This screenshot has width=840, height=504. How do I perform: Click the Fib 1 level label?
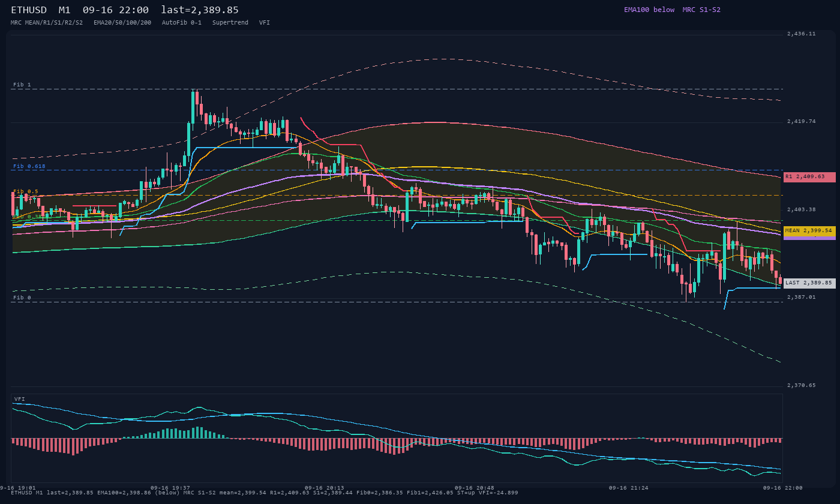click(x=22, y=85)
